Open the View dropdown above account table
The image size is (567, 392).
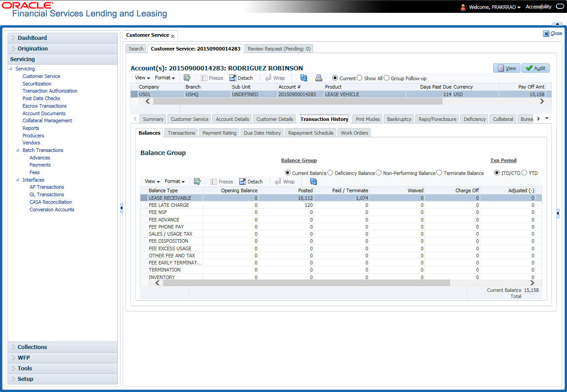(142, 78)
